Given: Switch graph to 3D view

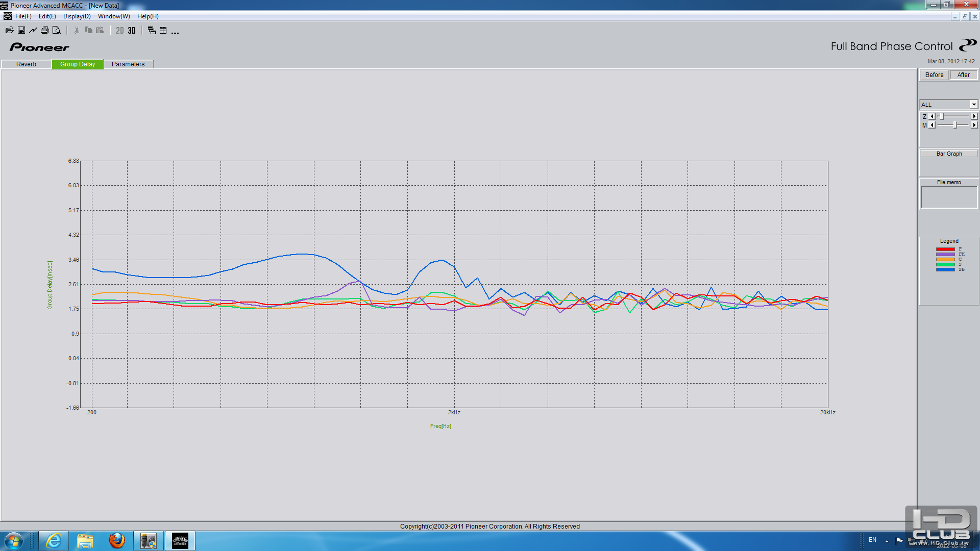Looking at the screenshot, I should click(132, 31).
